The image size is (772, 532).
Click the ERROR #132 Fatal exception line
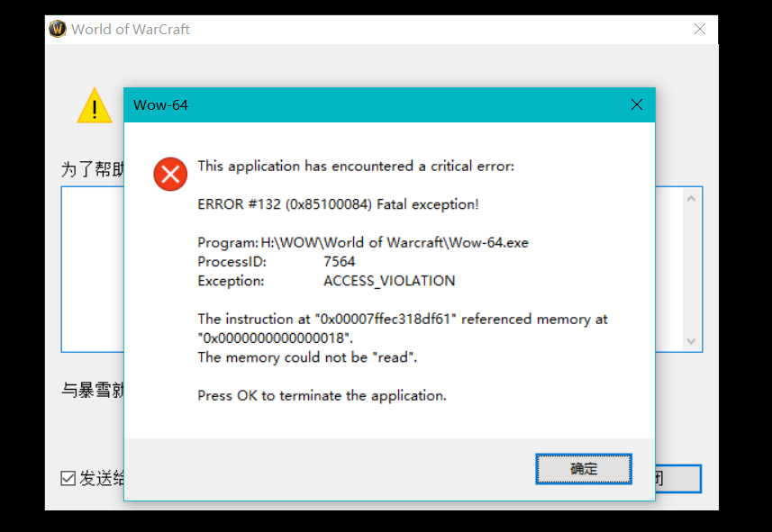point(338,204)
